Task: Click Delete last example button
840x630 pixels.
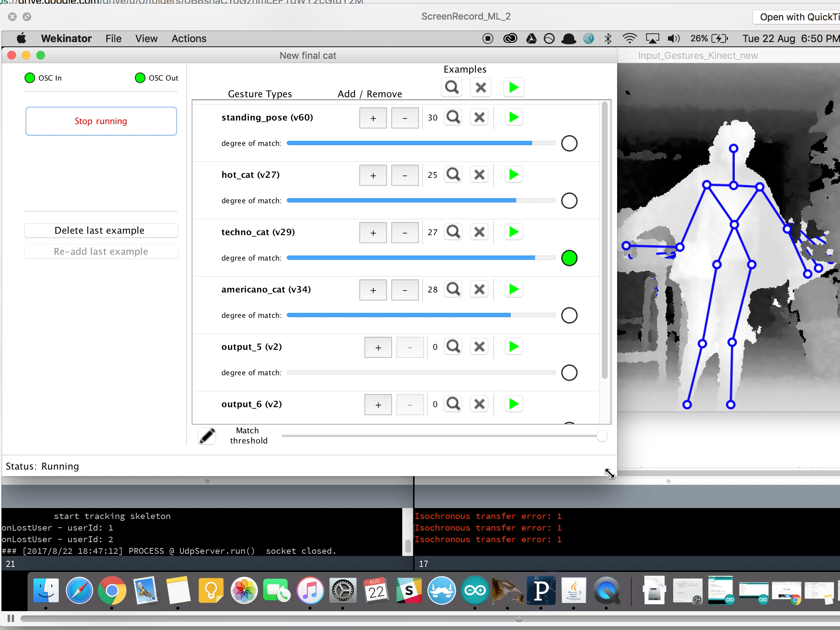Action: (101, 230)
